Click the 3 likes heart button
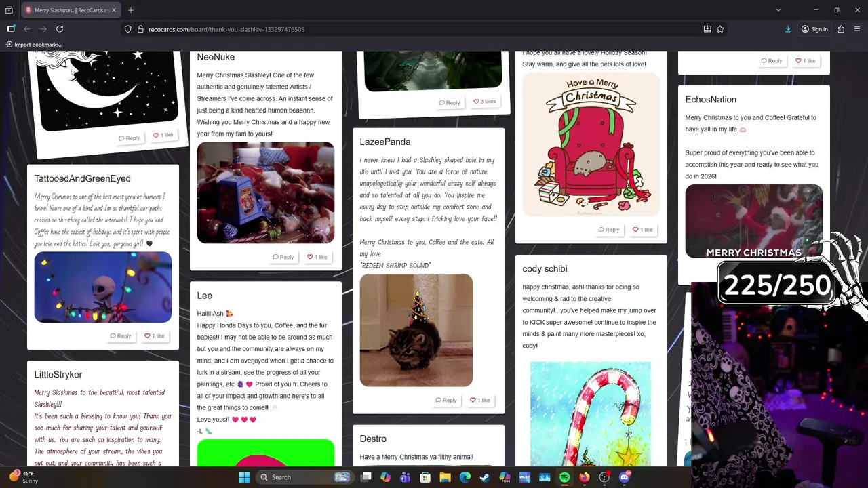The image size is (868, 488). pyautogui.click(x=485, y=102)
